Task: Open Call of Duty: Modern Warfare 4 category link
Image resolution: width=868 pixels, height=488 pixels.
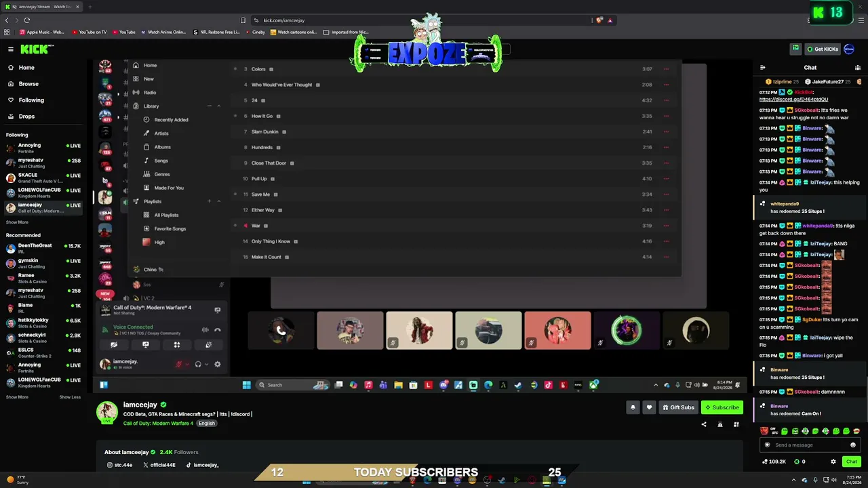Action: click(x=158, y=424)
